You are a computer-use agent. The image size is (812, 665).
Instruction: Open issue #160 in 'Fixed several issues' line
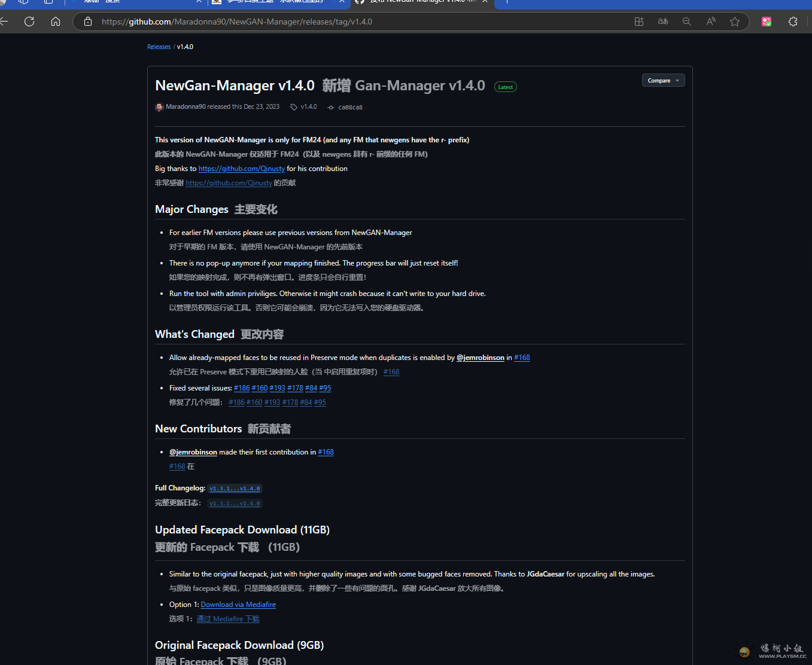[x=260, y=388]
